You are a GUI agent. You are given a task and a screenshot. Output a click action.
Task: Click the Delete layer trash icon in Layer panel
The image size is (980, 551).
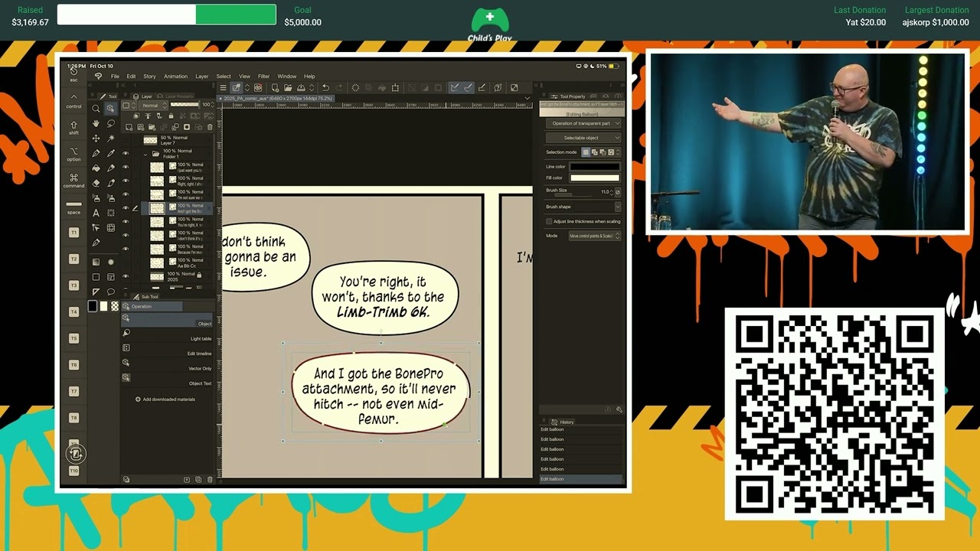pos(210,127)
